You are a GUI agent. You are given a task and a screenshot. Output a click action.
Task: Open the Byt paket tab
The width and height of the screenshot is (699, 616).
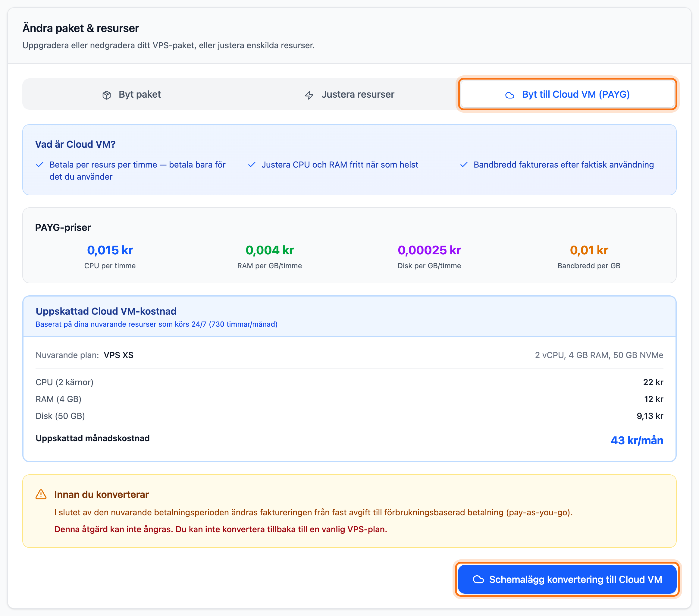pyautogui.click(x=131, y=94)
